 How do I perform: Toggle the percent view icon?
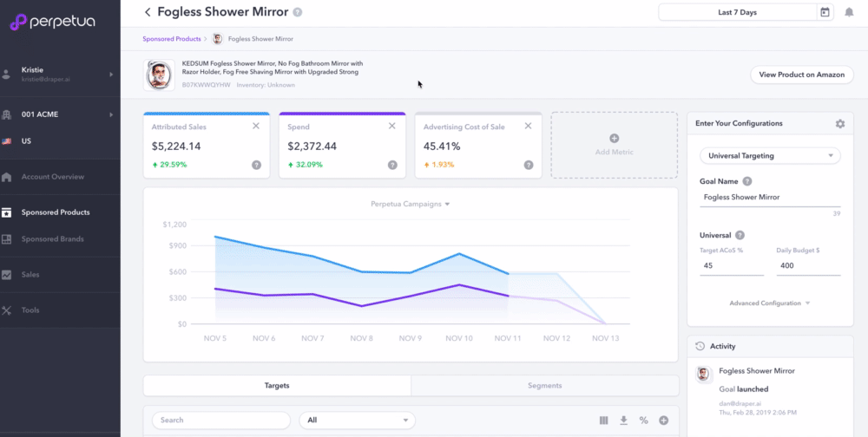(643, 421)
